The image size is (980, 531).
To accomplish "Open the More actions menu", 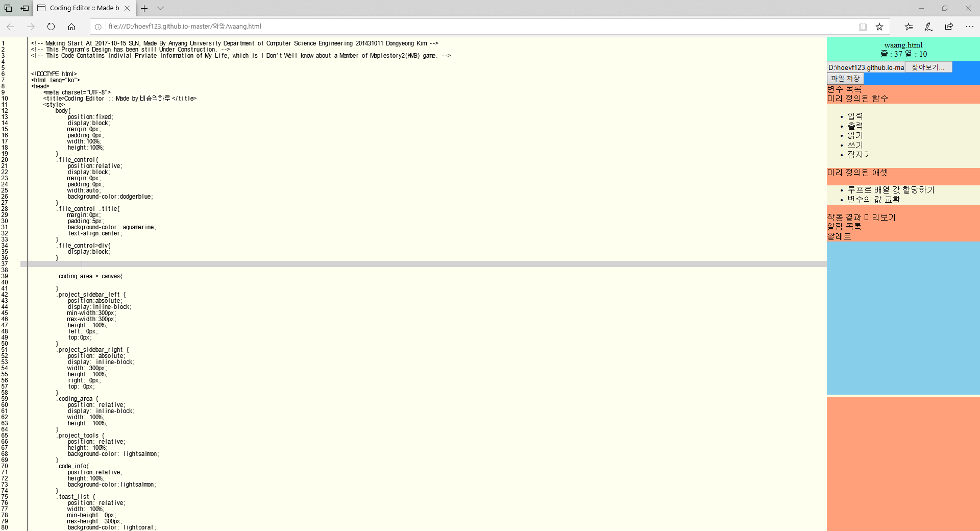I will pyautogui.click(x=969, y=27).
